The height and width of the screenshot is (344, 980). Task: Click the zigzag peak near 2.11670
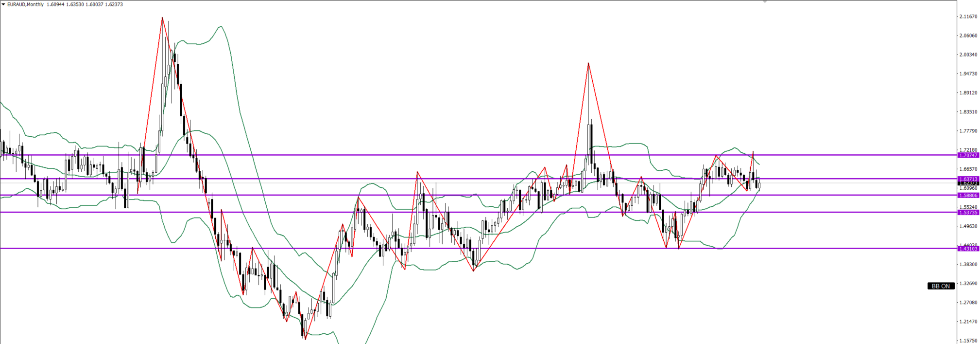tap(162, 18)
